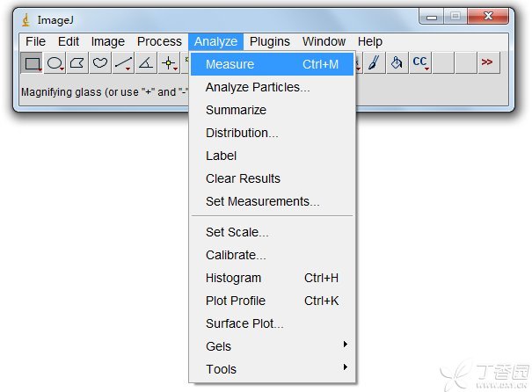This screenshot has height=392, width=532.
Task: Click the first empty toolbar slot after CC
Action: 443,62
